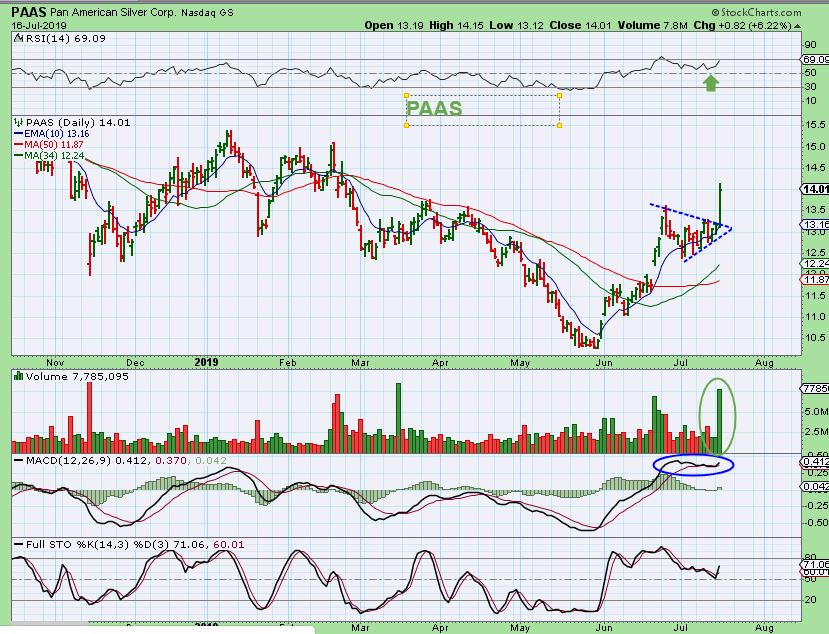Click the 15.5 price level on the right axis
829x634 pixels.
815,125
